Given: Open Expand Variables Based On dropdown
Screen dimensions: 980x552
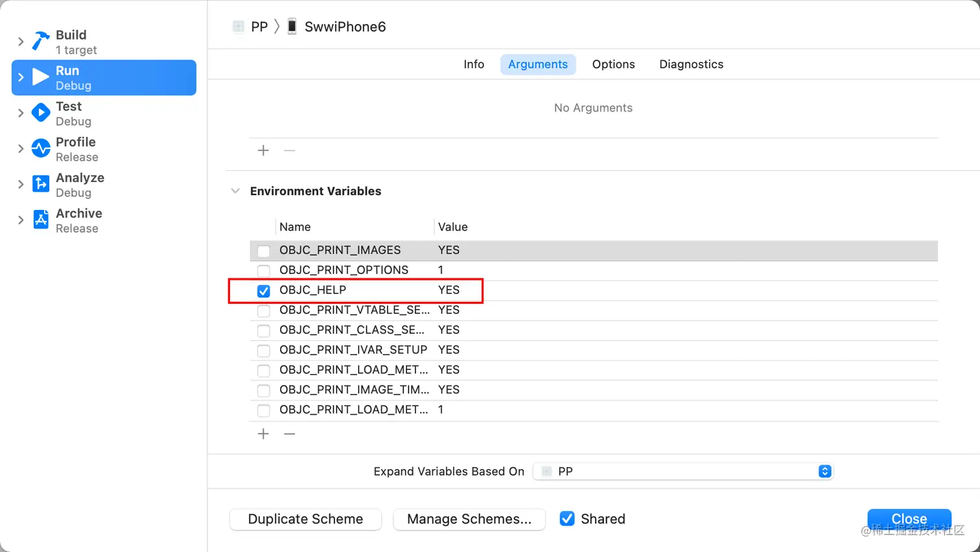Looking at the screenshot, I should coord(682,472).
